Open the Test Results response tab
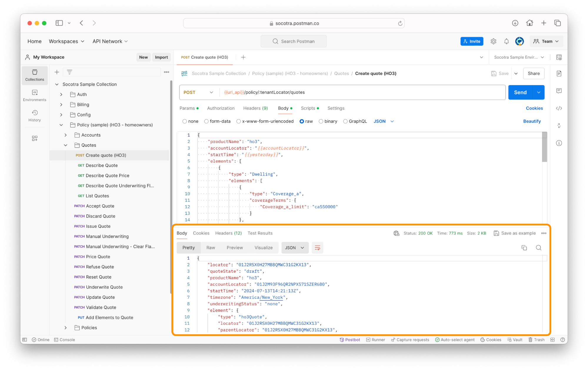Screen dimensions: 588x371 click(260, 233)
